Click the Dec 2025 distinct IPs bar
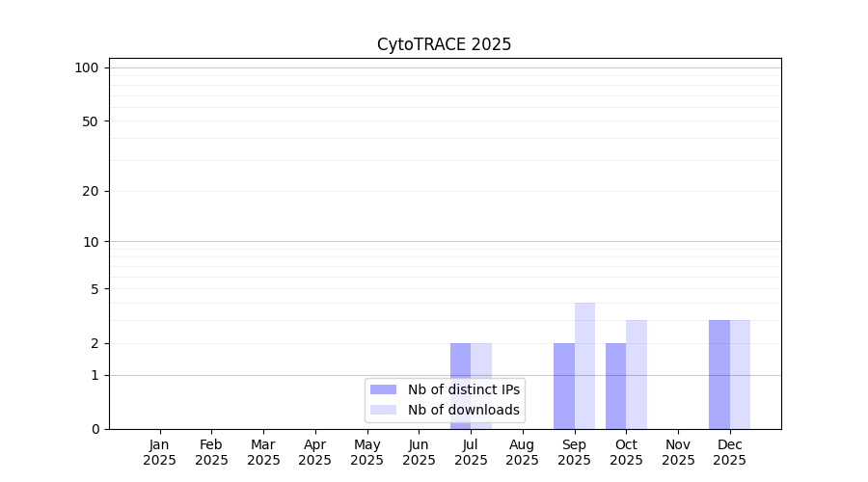The width and height of the screenshot is (868, 482). 719,375
